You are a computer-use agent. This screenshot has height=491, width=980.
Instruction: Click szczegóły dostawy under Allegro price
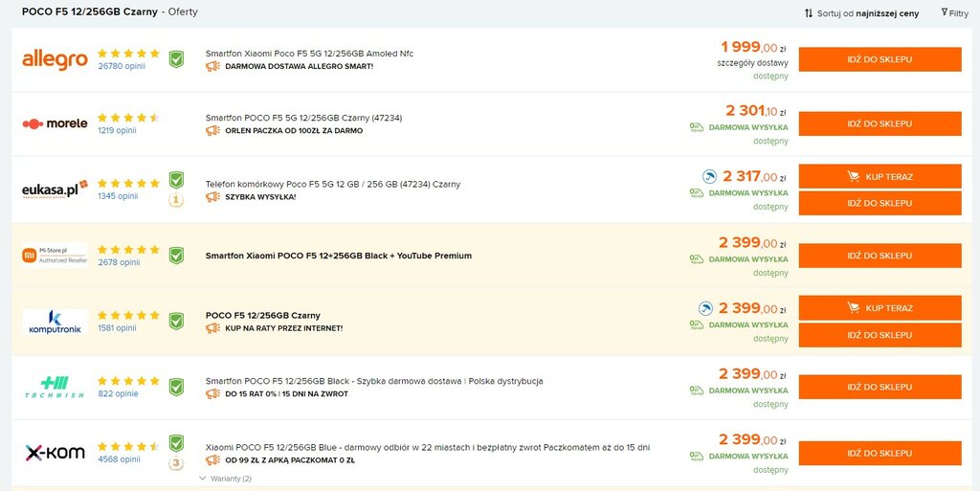pyautogui.click(x=753, y=62)
